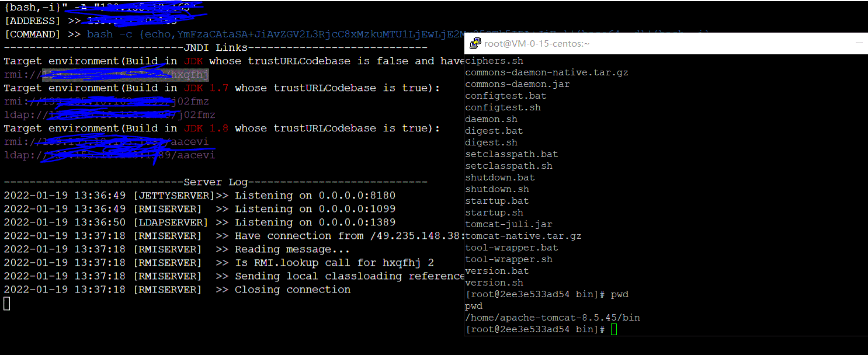Click the JDK 1.8 target environment line

pyautogui.click(x=222, y=128)
